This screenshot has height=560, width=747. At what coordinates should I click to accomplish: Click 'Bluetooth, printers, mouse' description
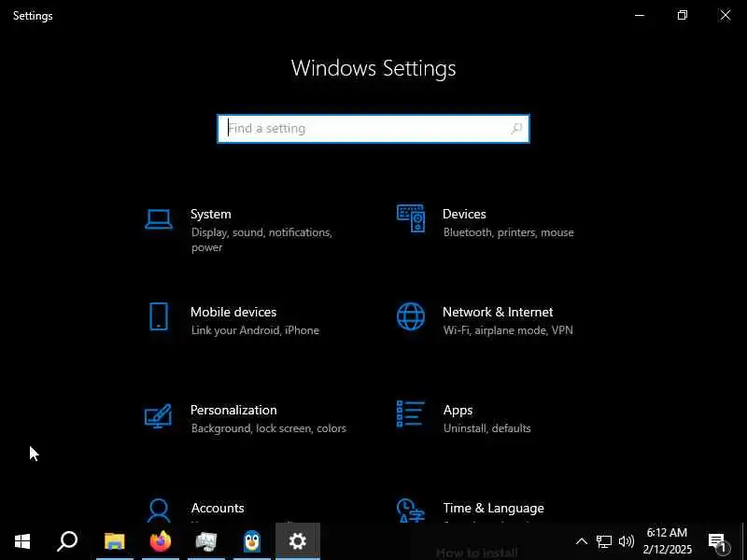tap(508, 232)
